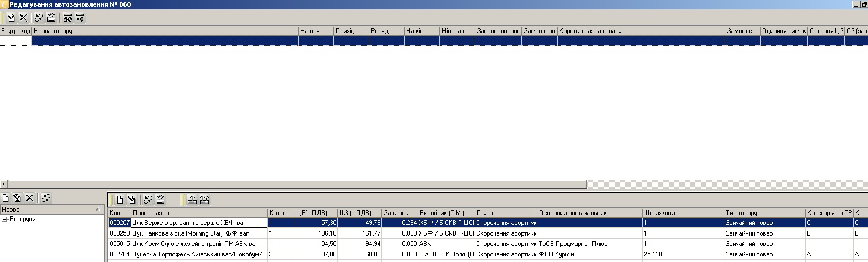Click delete-rows scissors icon in top toolbar
868x262 pixels.
[x=68, y=18]
